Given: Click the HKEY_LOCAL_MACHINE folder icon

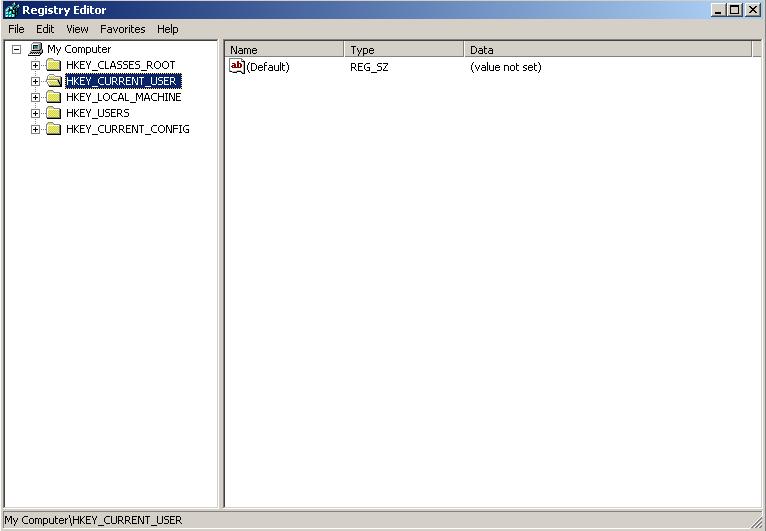Looking at the screenshot, I should click(x=53, y=97).
